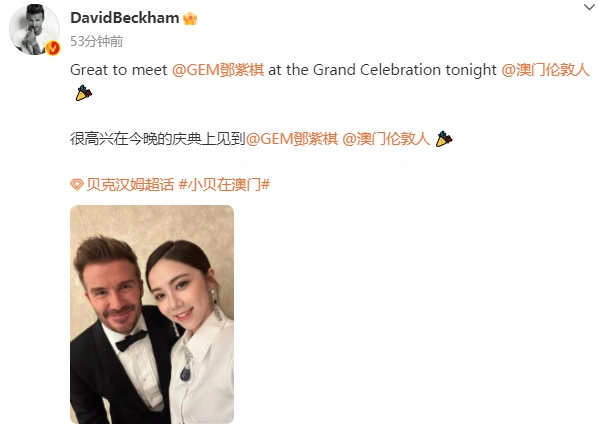Open the #小贝在澳门# hashtag
598x432 pixels.
click(x=224, y=185)
